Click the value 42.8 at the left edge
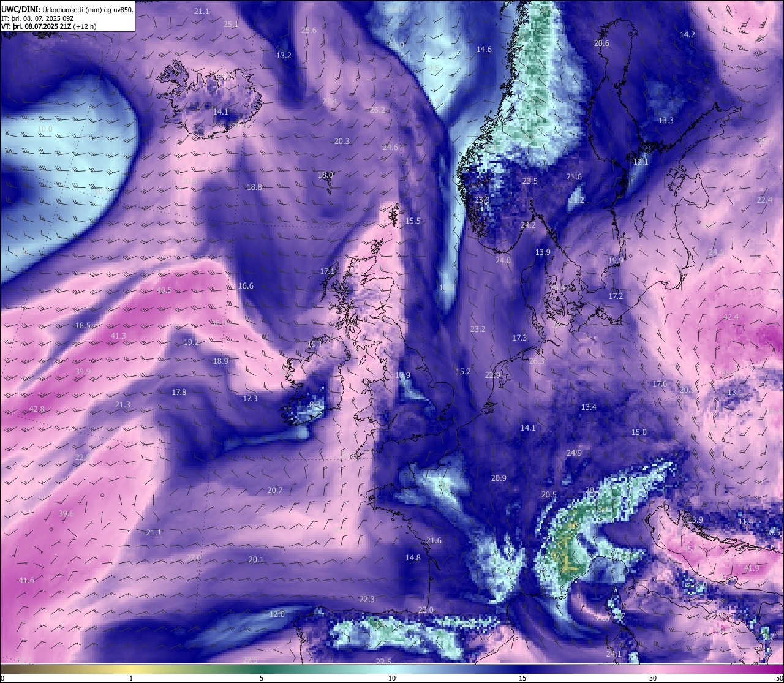The image size is (784, 683). [37, 409]
